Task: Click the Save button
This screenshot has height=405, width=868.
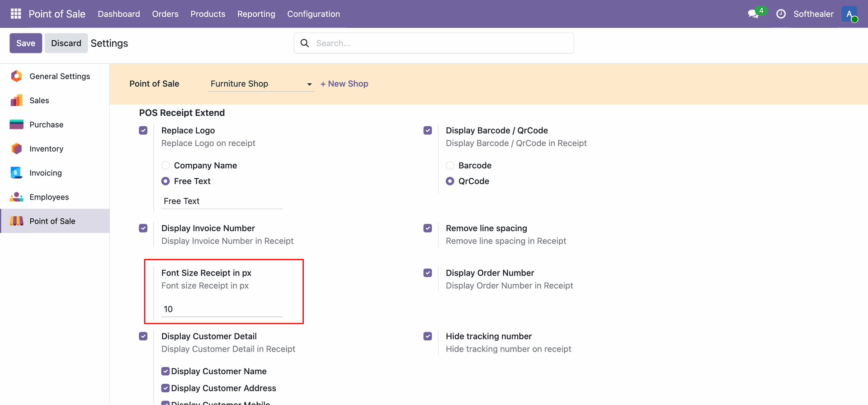Action: [26, 43]
